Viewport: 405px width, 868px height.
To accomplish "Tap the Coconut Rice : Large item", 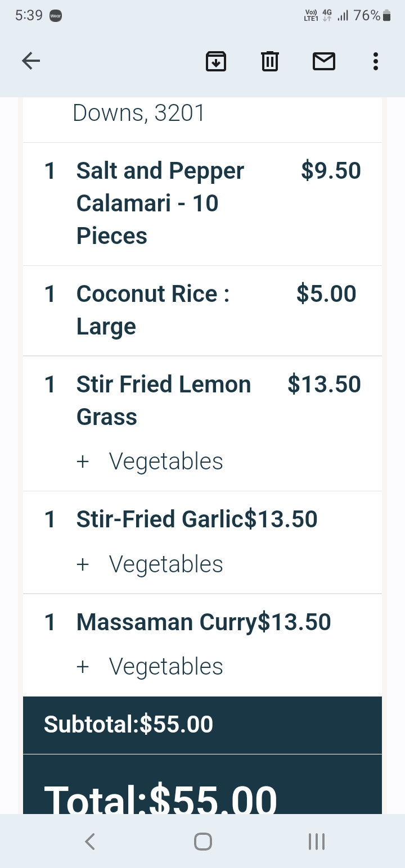I will (153, 310).
